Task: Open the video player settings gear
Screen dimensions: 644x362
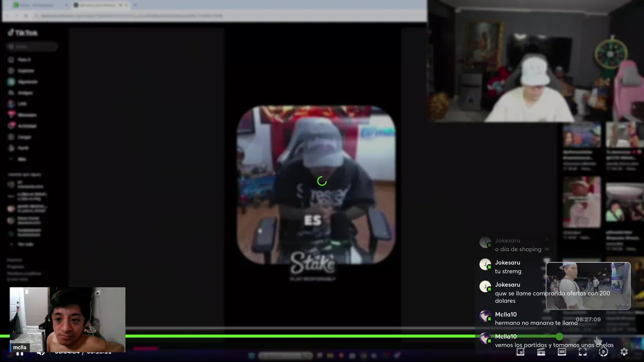Action: point(624,352)
